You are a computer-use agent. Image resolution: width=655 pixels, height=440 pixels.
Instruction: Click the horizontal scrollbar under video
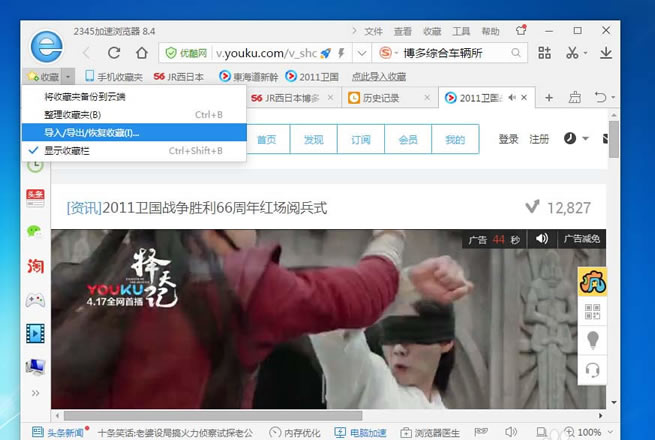[x=213, y=416]
